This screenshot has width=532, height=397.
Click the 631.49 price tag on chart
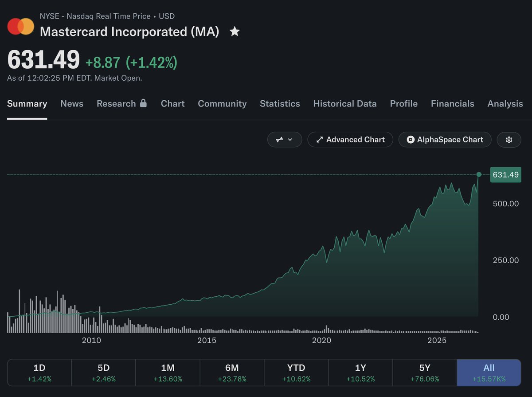[x=506, y=175]
